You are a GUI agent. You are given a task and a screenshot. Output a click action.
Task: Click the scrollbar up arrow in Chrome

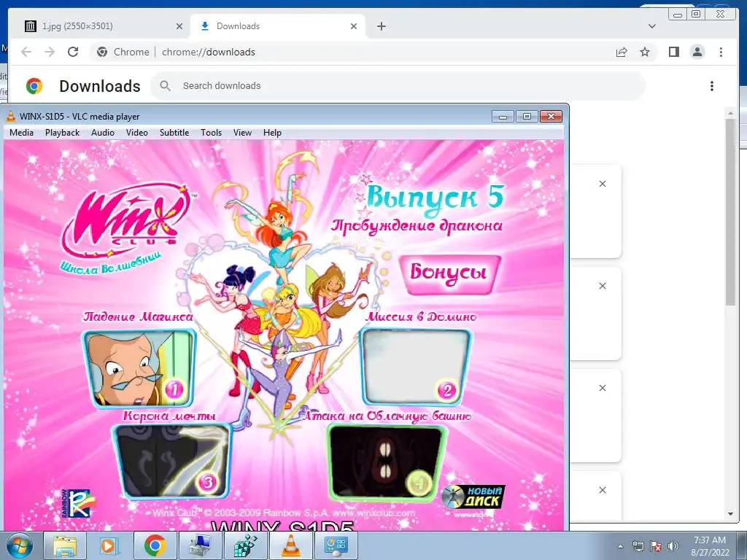pyautogui.click(x=730, y=113)
